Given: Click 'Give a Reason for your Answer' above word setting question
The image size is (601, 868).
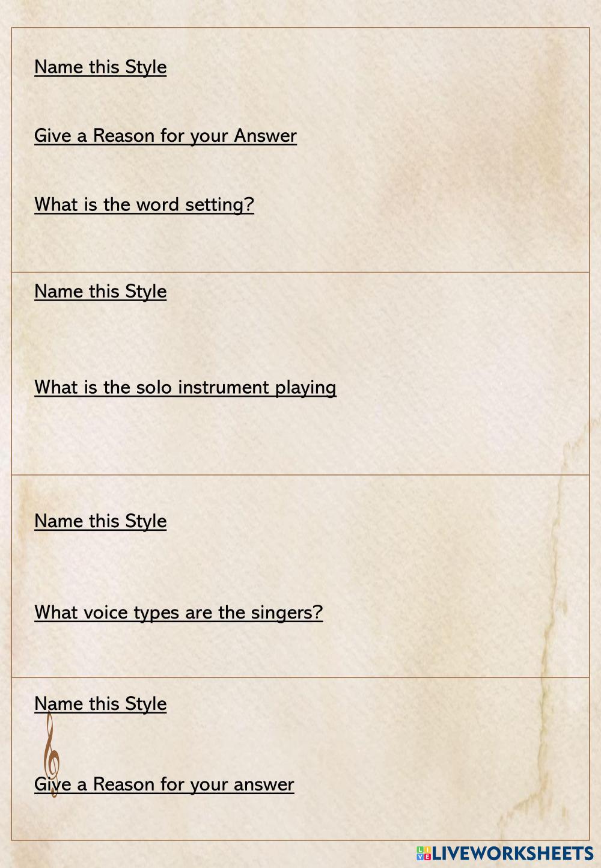Looking at the screenshot, I should pyautogui.click(x=165, y=135).
